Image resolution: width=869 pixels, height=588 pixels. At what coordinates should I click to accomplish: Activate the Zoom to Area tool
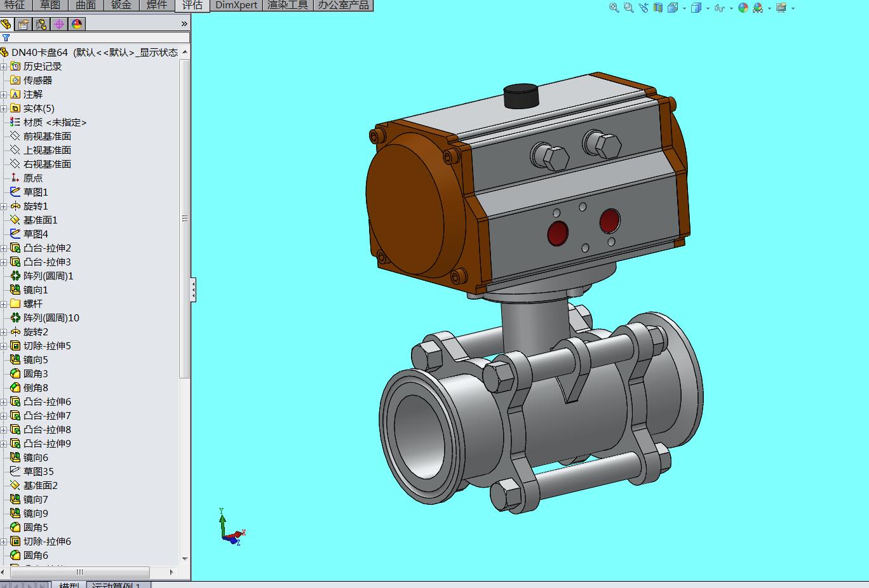coord(628,8)
